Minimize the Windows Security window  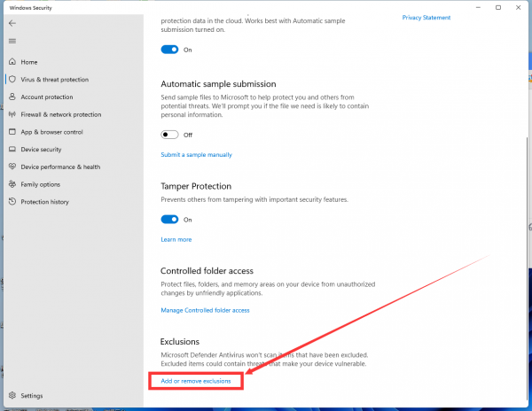(479, 7)
